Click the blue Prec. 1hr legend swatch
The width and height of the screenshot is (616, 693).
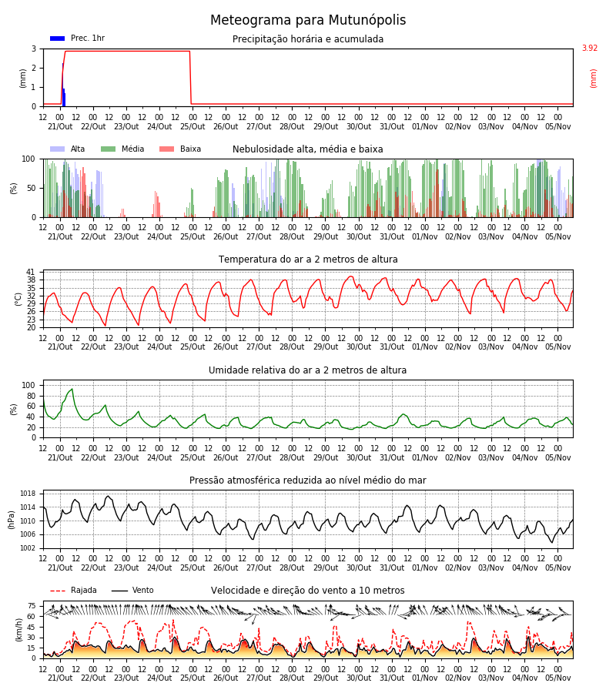click(x=58, y=38)
